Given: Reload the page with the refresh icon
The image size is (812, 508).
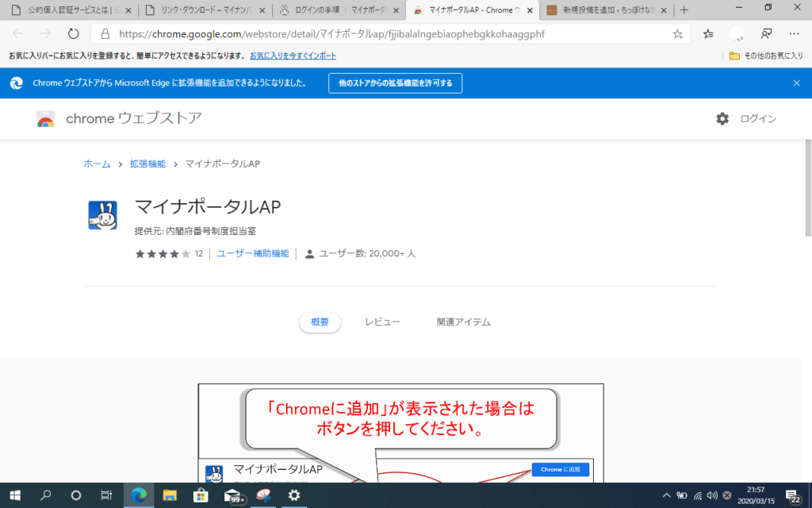Looking at the screenshot, I should (74, 34).
